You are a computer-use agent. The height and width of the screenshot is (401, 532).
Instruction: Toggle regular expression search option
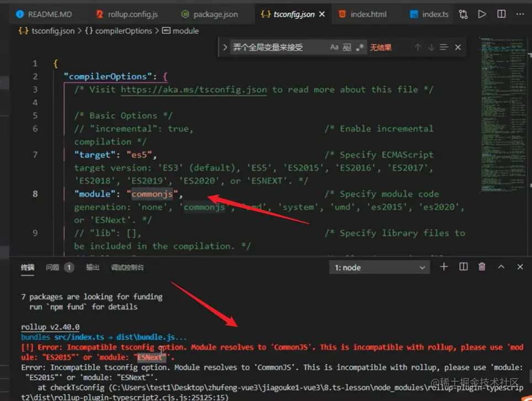360,47
